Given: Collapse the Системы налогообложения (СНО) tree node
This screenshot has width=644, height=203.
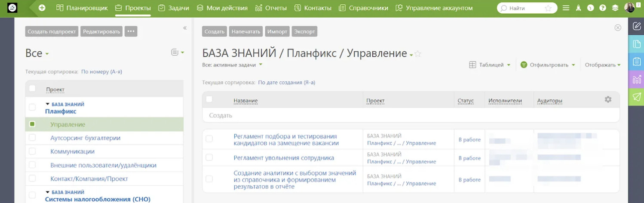Looking at the screenshot, I should (x=48, y=192).
